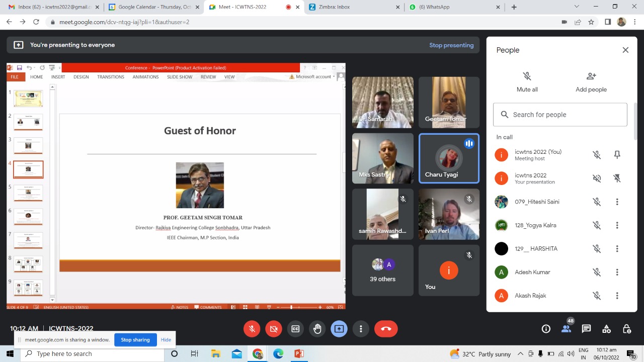Toggle the microphone mute button
The height and width of the screenshot is (362, 644).
(252, 329)
